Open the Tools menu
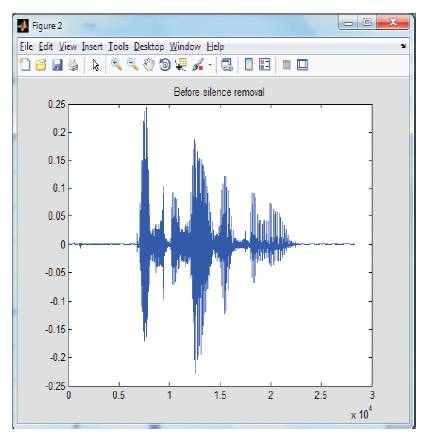Image resolution: width=428 pixels, height=439 pixels. coord(118,47)
